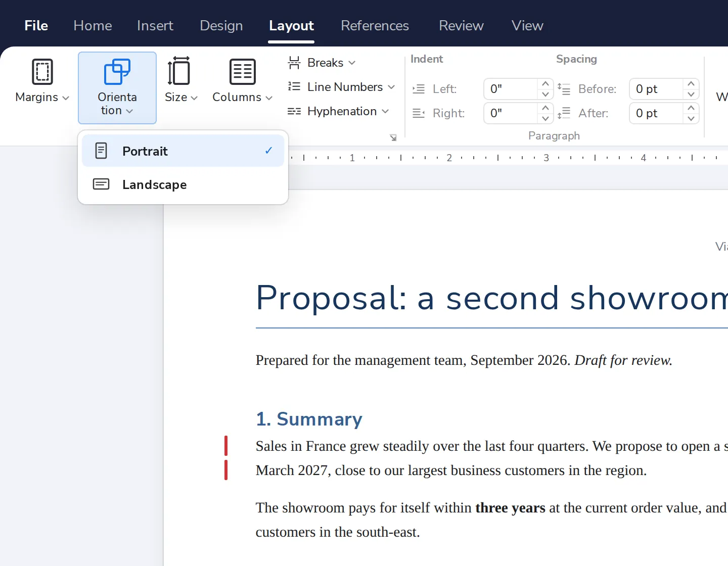Open the Margins icon menu
Screen dimensions: 728x566
click(42, 72)
